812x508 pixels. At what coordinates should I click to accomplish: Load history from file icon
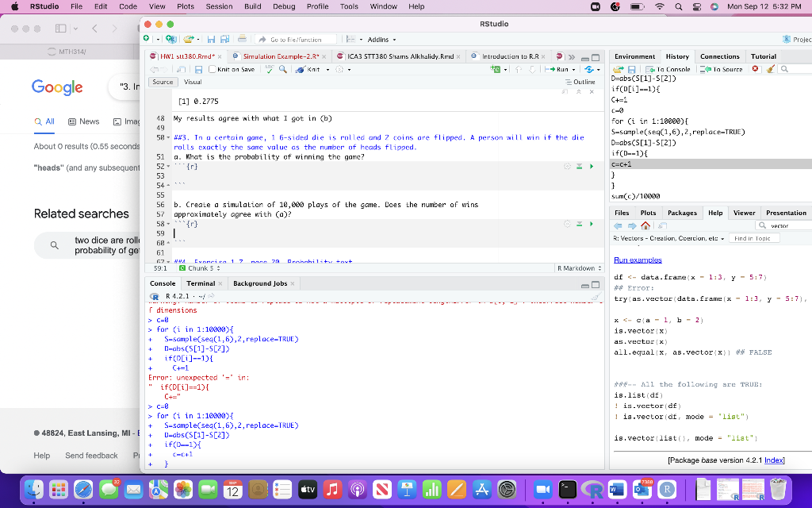(x=618, y=69)
